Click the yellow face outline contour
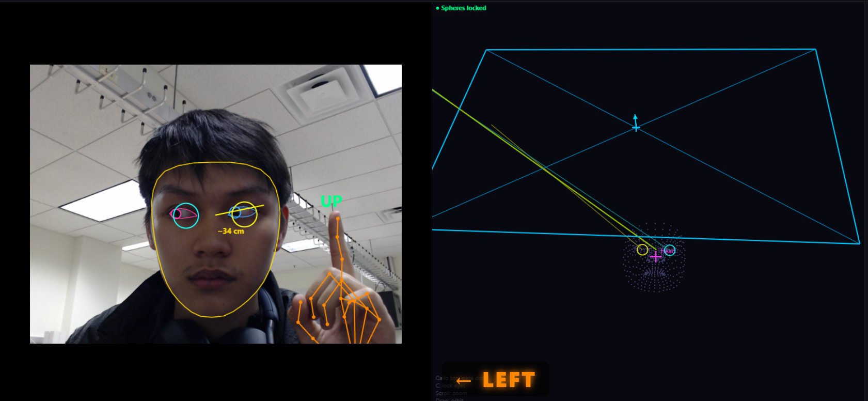This screenshot has width=868, height=401. pyautogui.click(x=216, y=239)
